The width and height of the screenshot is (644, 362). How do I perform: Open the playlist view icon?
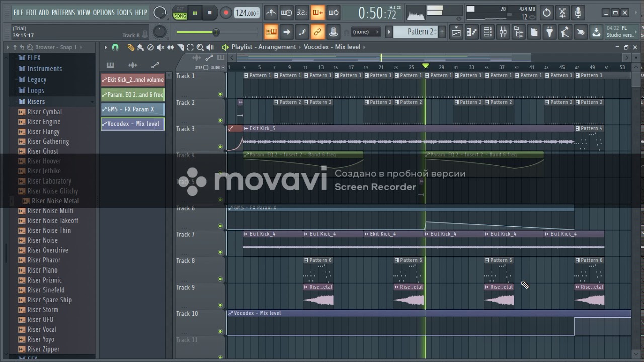tap(456, 32)
